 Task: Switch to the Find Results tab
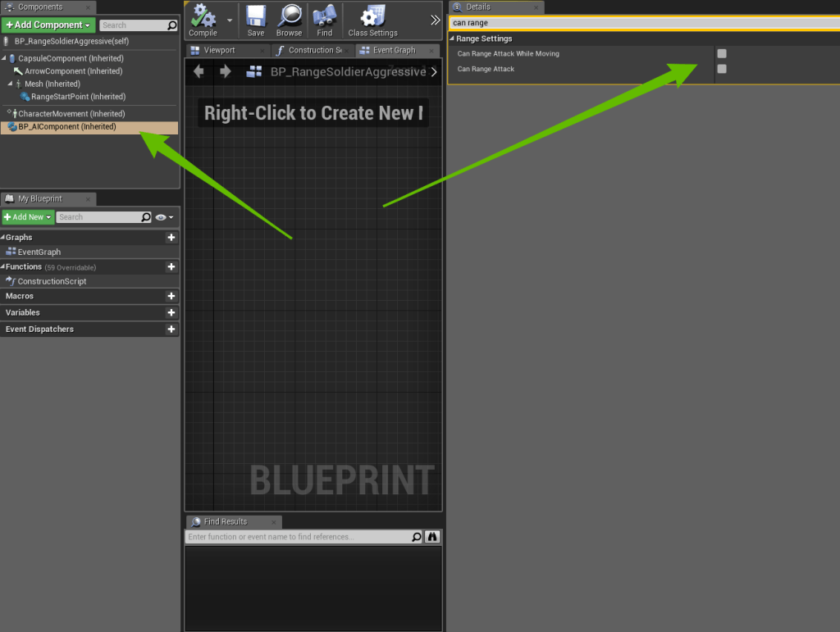pos(226,522)
